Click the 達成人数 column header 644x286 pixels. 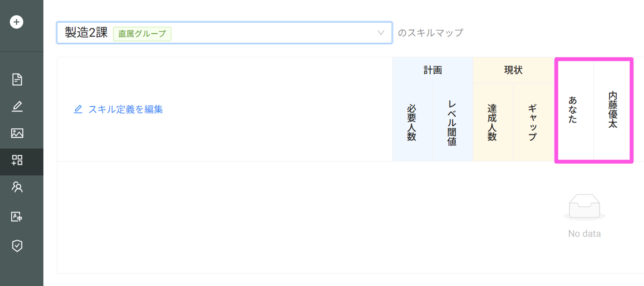[x=492, y=122]
